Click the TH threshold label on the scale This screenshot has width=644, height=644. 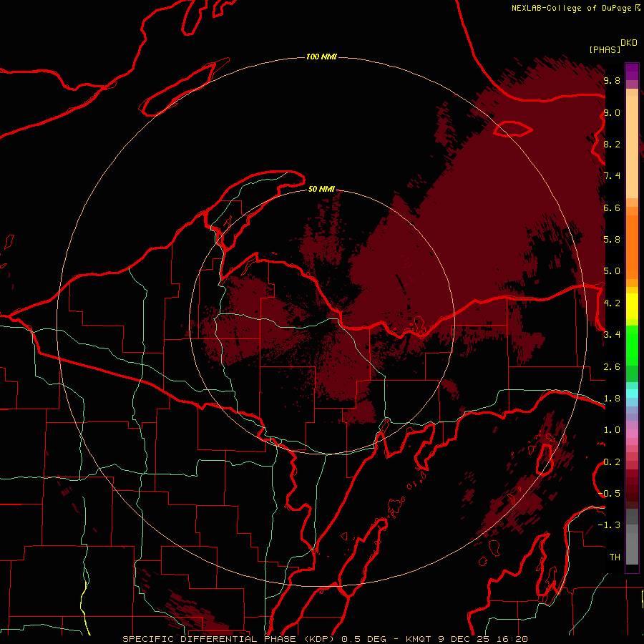[x=615, y=557]
